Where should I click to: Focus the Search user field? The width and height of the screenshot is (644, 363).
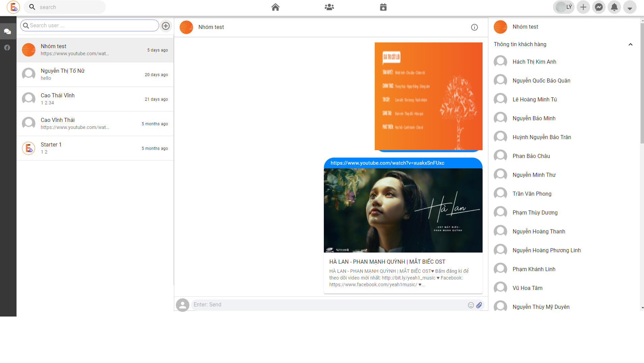[90, 26]
